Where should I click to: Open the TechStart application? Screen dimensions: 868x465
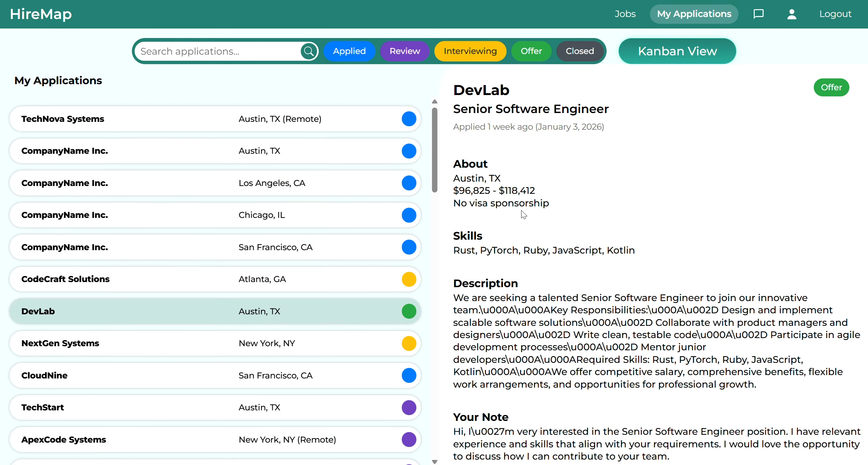pyautogui.click(x=215, y=407)
